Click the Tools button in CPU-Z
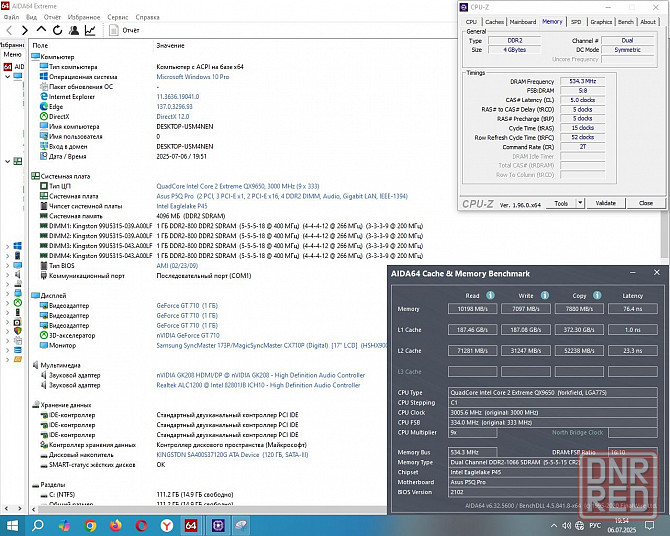 point(561,203)
